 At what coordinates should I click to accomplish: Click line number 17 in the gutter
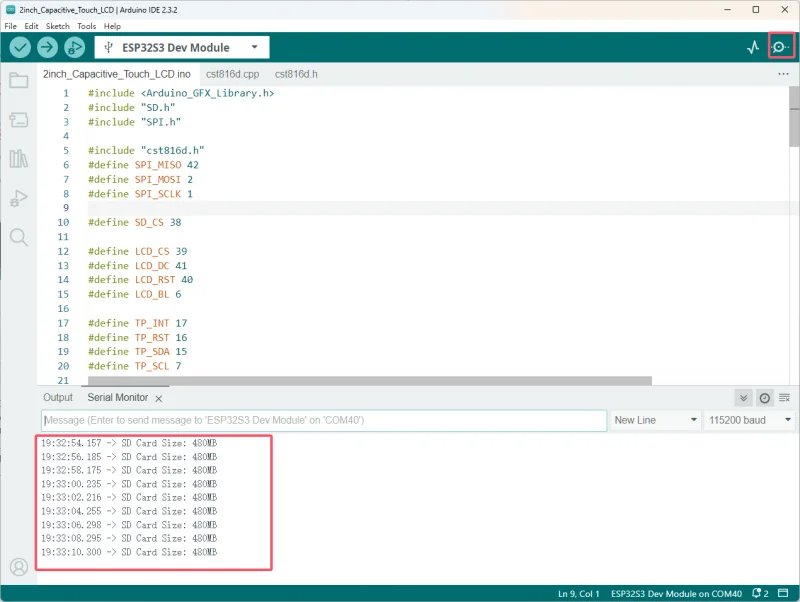(x=63, y=323)
